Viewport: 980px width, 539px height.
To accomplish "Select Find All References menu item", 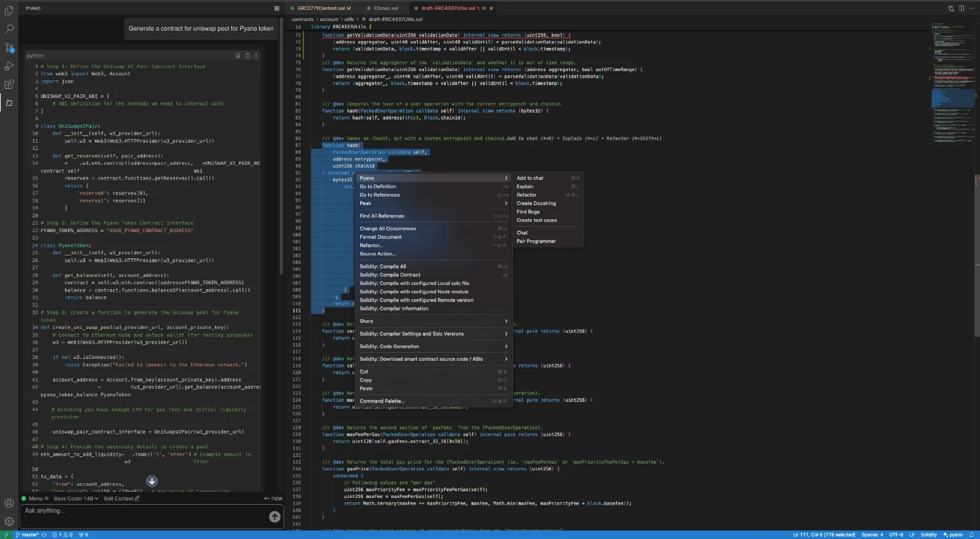I will point(434,216).
